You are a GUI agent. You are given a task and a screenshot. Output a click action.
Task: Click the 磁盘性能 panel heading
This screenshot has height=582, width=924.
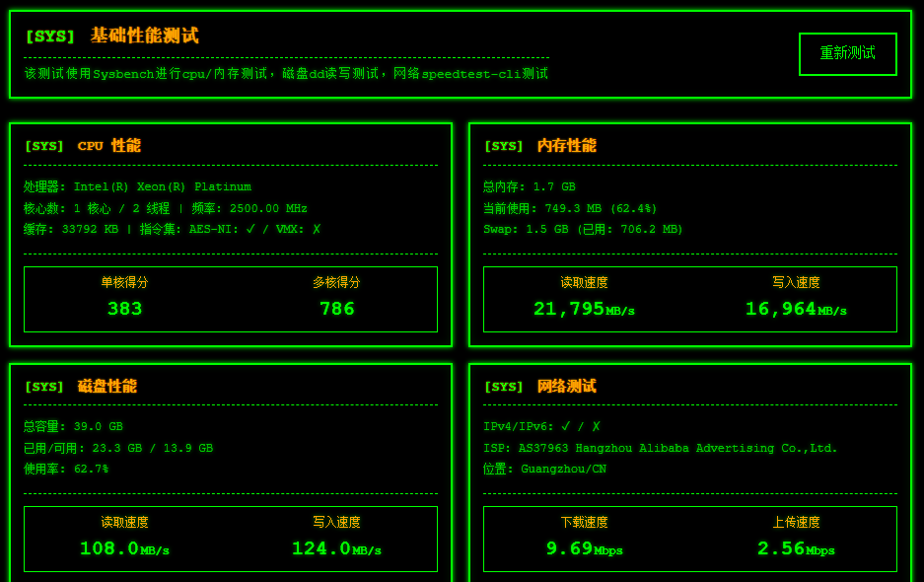[107, 386]
